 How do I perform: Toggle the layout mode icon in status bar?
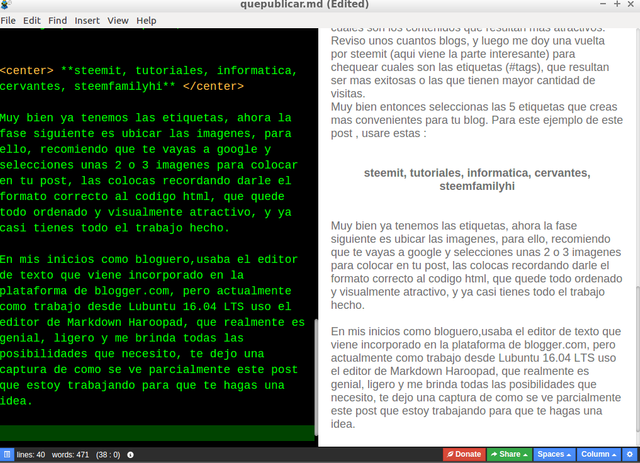tap(7, 454)
